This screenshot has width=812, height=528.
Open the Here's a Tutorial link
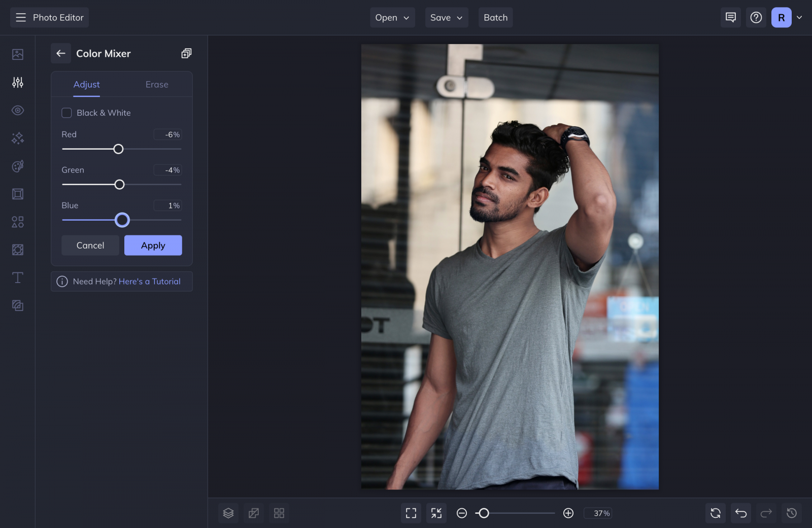coord(150,281)
